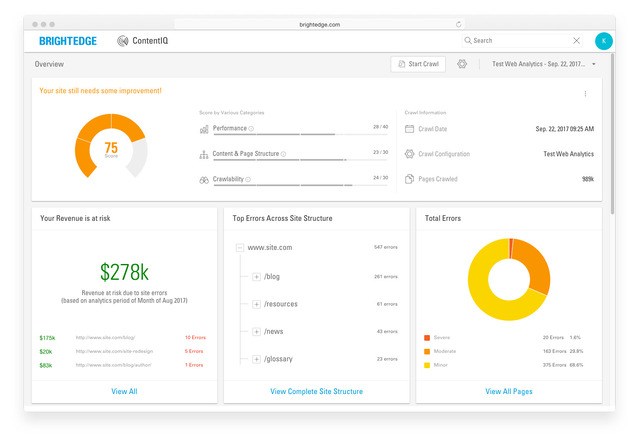Expand the /resources tree node
Viewport: 640px width, 436px height.
tap(256, 304)
